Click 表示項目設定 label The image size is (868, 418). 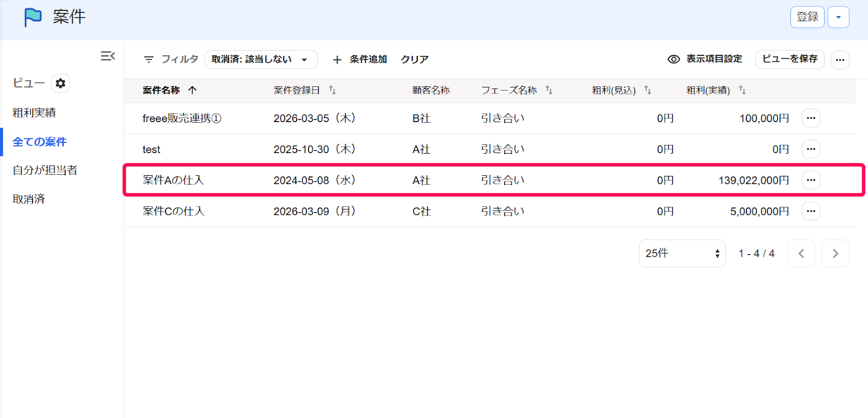(x=714, y=59)
